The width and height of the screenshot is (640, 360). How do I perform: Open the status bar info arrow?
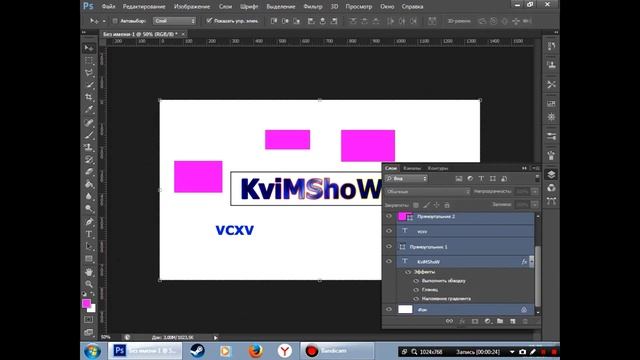[216, 338]
